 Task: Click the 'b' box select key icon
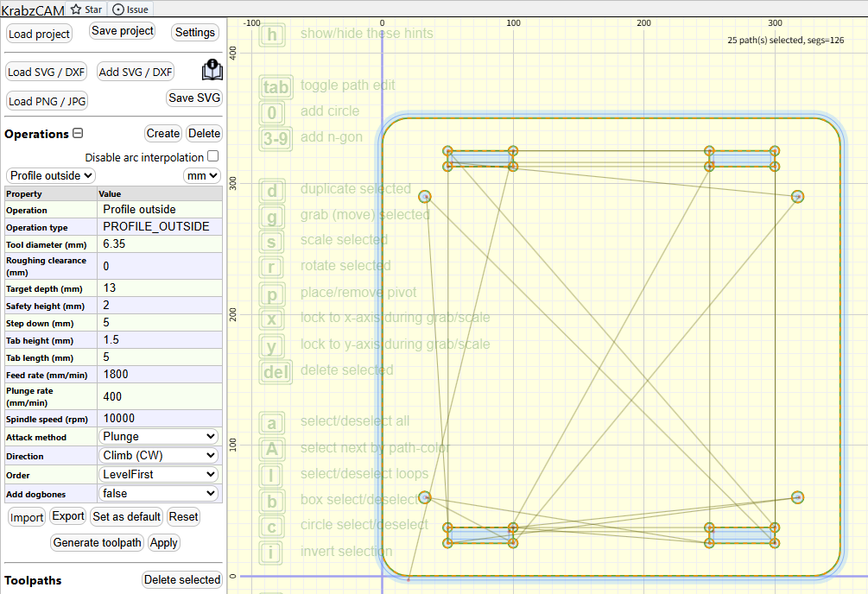click(272, 501)
